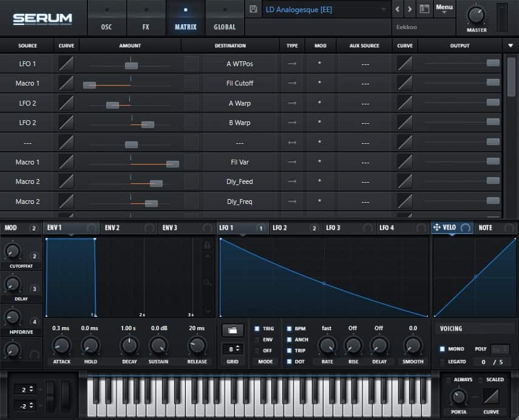Click the aux curve icon in Fil Var row
The width and height of the screenshot is (519, 420).
(405, 162)
